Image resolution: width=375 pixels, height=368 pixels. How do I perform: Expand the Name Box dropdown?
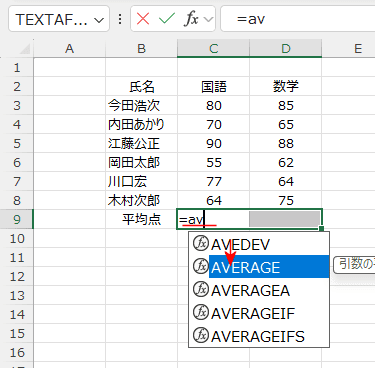(99, 20)
